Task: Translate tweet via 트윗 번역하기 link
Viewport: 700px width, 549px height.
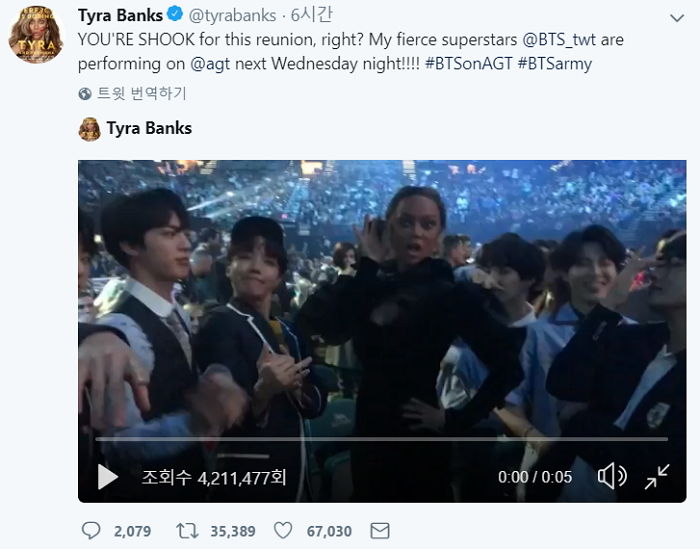Action: 141,94
